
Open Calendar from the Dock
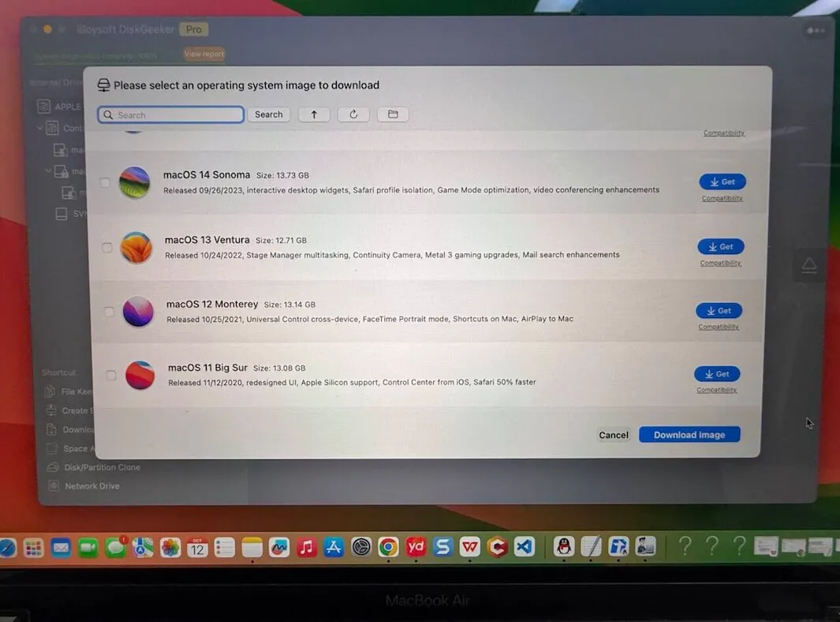197,548
